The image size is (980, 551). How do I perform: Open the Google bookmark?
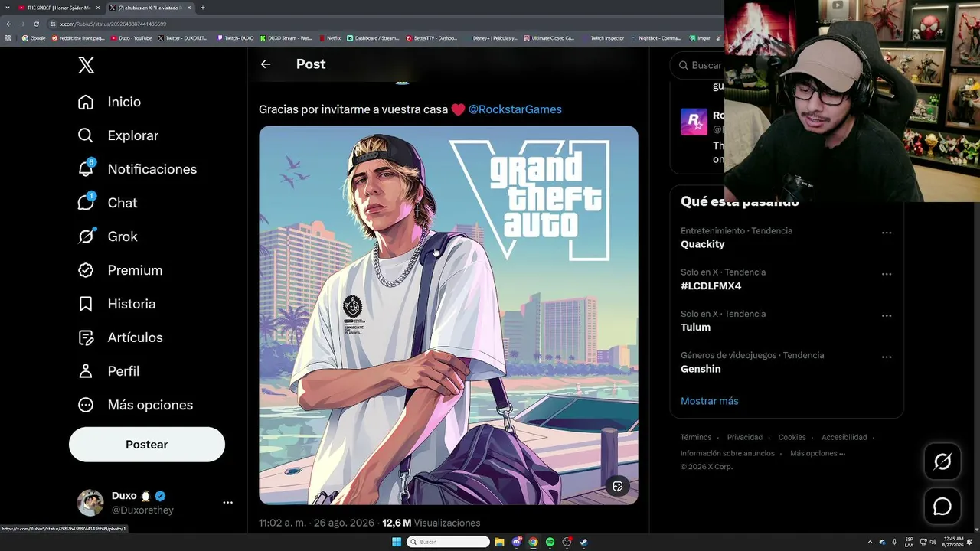(34, 38)
